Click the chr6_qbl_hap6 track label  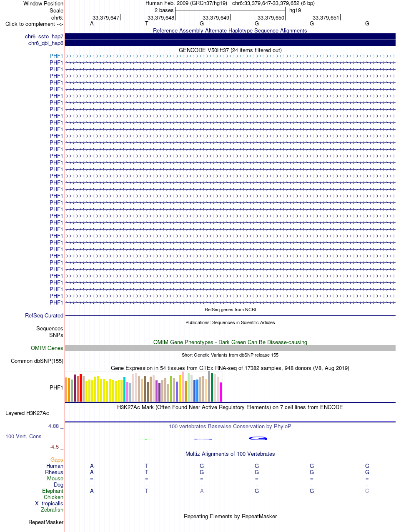46,43
